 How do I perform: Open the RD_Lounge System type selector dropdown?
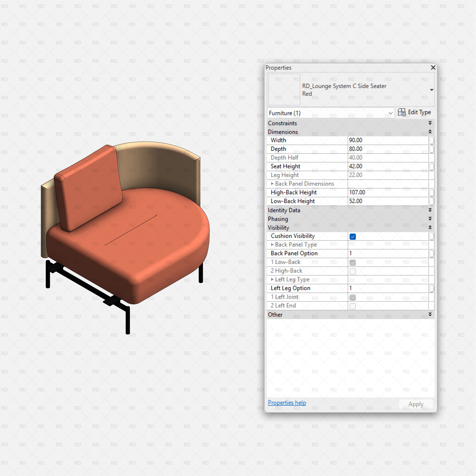tap(432, 90)
